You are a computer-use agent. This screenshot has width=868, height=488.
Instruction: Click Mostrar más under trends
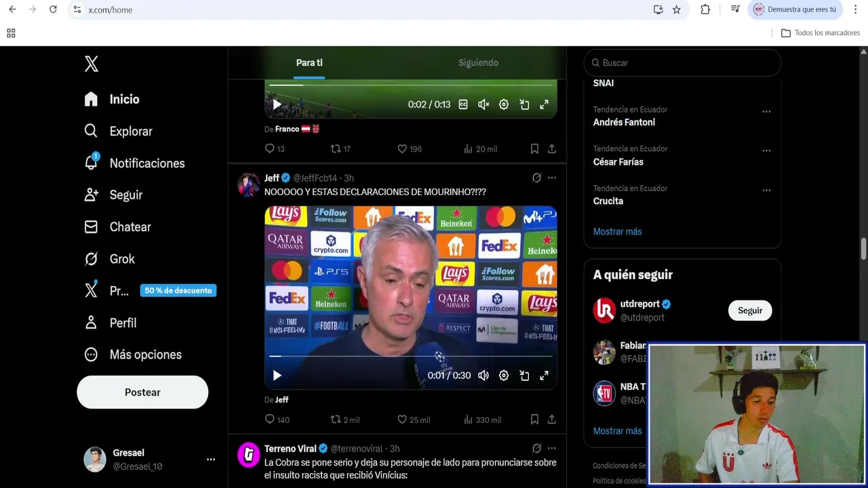tap(617, 231)
